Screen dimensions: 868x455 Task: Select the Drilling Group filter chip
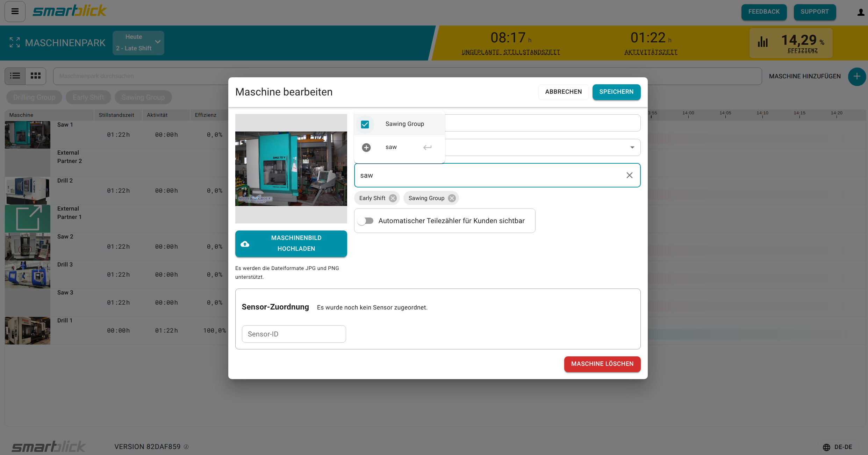click(34, 97)
